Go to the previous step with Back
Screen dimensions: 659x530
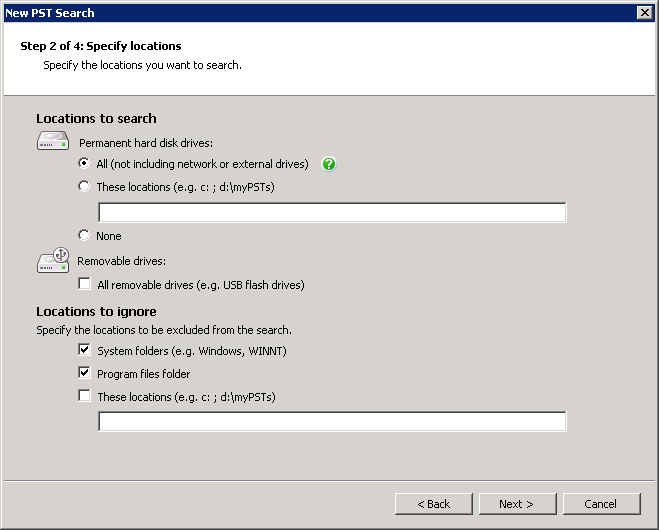tap(433, 504)
